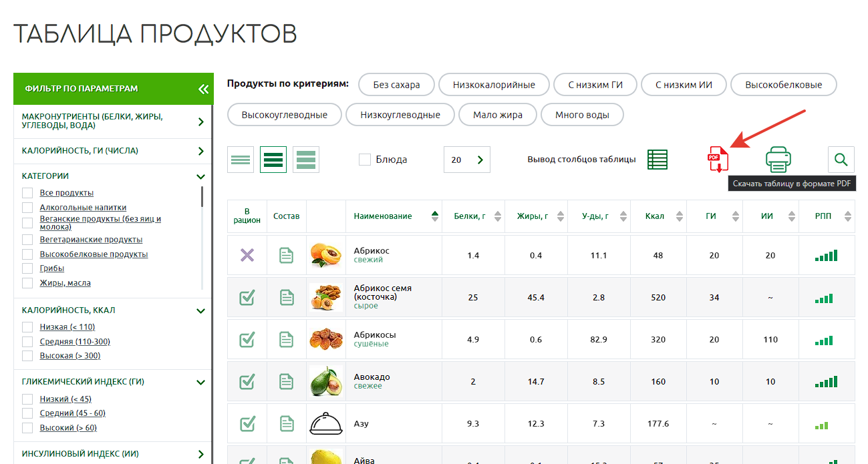Open the rows-per-page selector showing 20
868x464 pixels.
click(x=466, y=160)
